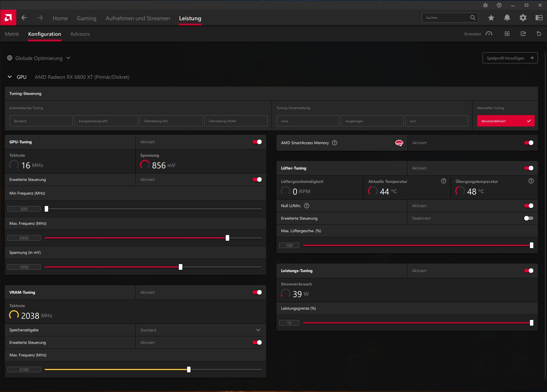
Task: Turn off Null U/Min. toggle
Action: click(528, 206)
